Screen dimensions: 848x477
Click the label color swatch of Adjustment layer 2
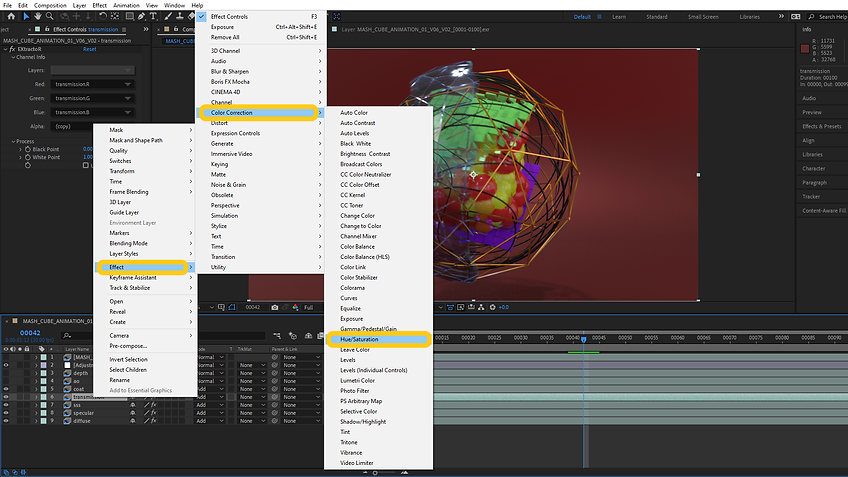(x=43, y=365)
